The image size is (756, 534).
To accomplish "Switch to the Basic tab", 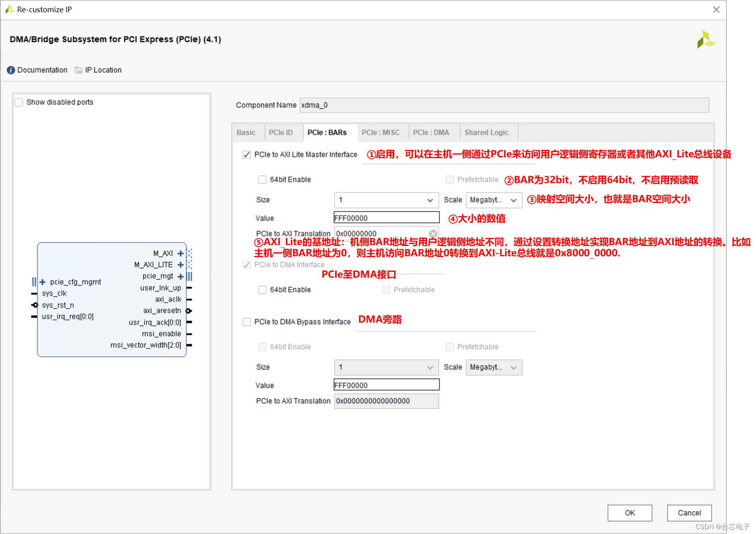I will [246, 132].
